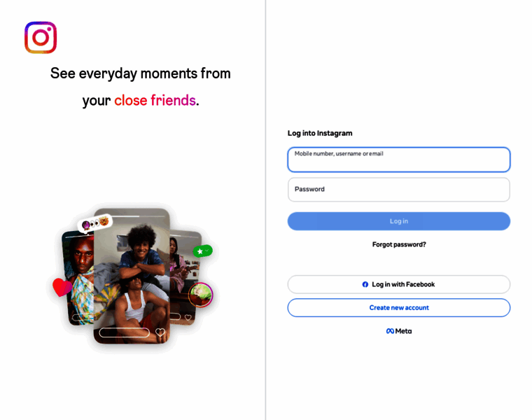Click the left story photo of man's face
The height and width of the screenshot is (420, 532).
click(78, 278)
